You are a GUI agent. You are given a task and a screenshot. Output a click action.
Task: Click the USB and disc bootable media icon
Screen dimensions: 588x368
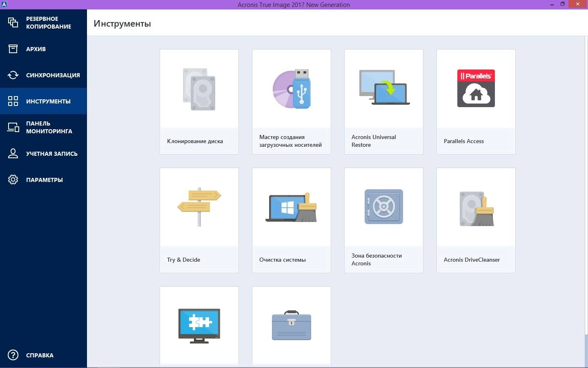292,89
